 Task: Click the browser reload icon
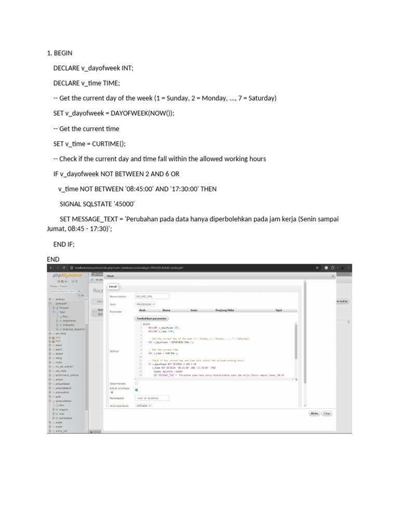[x=64, y=268]
